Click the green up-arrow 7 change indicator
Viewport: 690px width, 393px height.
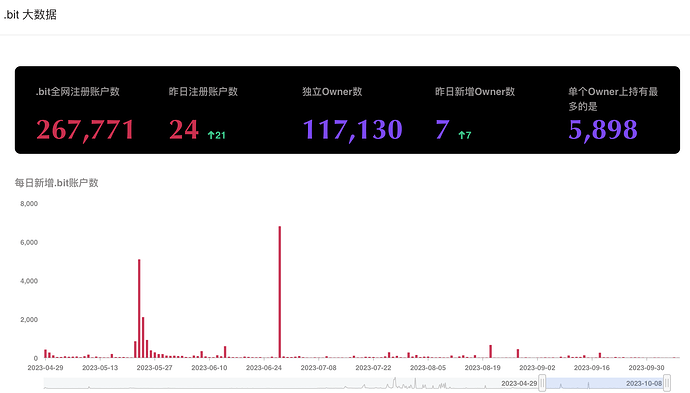pyautogui.click(x=465, y=135)
